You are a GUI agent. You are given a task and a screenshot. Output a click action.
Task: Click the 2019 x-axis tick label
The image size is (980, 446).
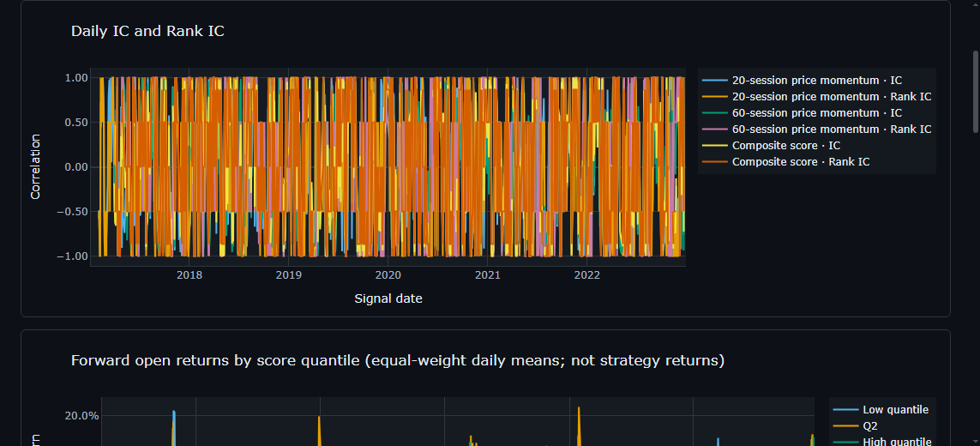288,274
